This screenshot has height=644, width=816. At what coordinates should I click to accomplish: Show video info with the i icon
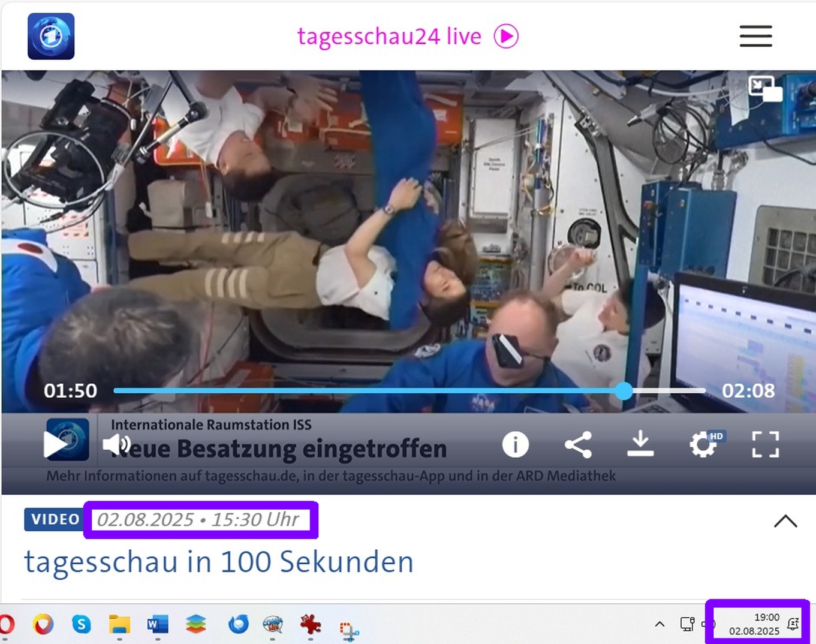515,445
